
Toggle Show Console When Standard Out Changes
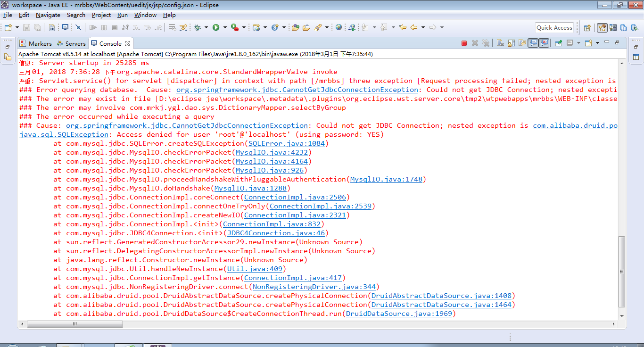(533, 43)
